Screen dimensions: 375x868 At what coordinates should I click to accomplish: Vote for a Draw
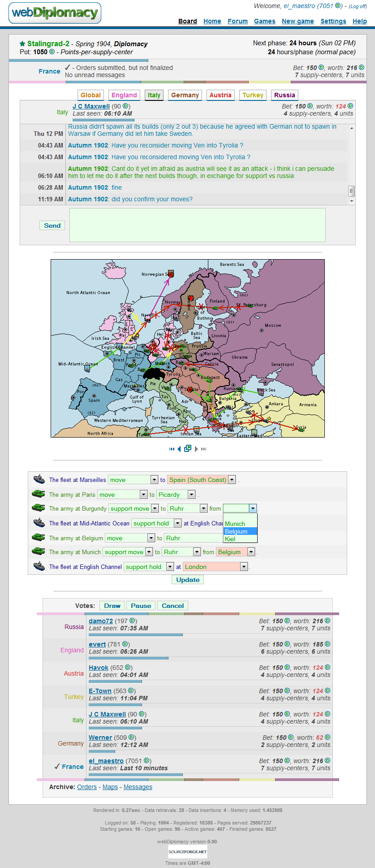(x=112, y=606)
